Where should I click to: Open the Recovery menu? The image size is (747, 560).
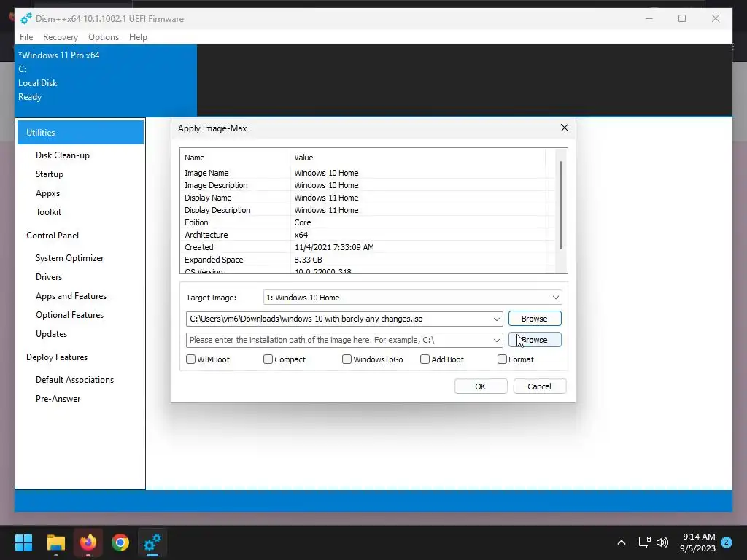click(60, 37)
